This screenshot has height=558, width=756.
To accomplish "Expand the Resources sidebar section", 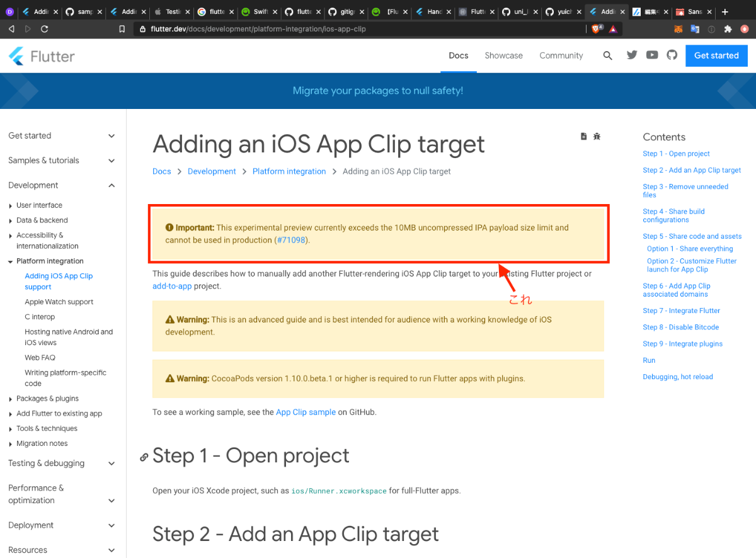I will point(62,550).
